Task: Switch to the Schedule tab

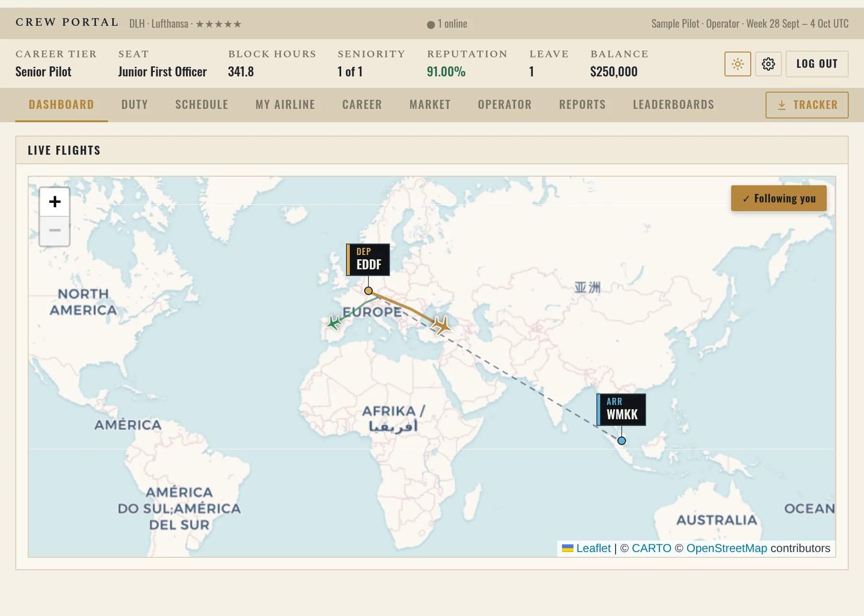Action: [x=202, y=105]
